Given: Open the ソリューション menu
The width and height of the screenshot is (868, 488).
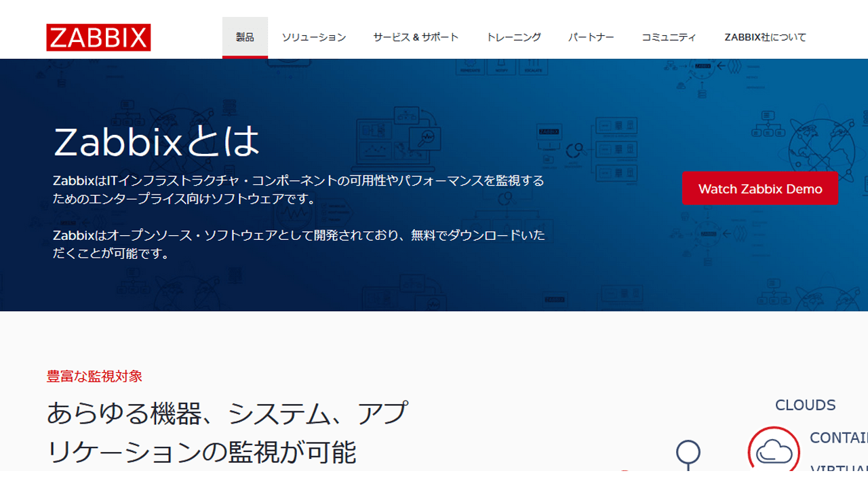Looking at the screenshot, I should [x=313, y=37].
